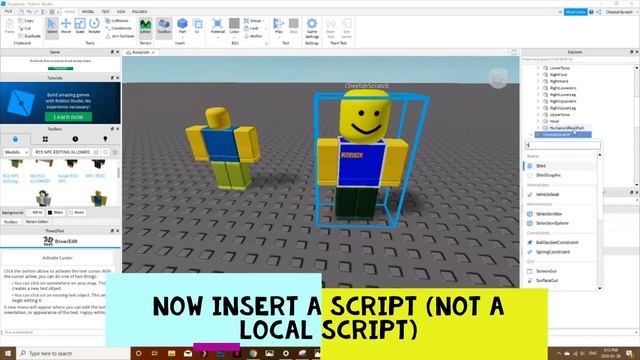Click Duplicate in Clipboard group

tap(29, 36)
